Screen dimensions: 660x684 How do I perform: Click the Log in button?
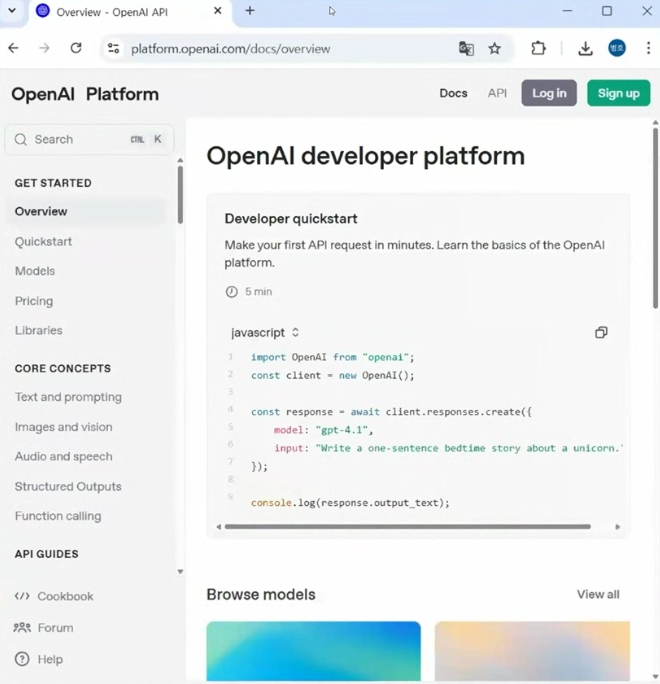click(549, 93)
